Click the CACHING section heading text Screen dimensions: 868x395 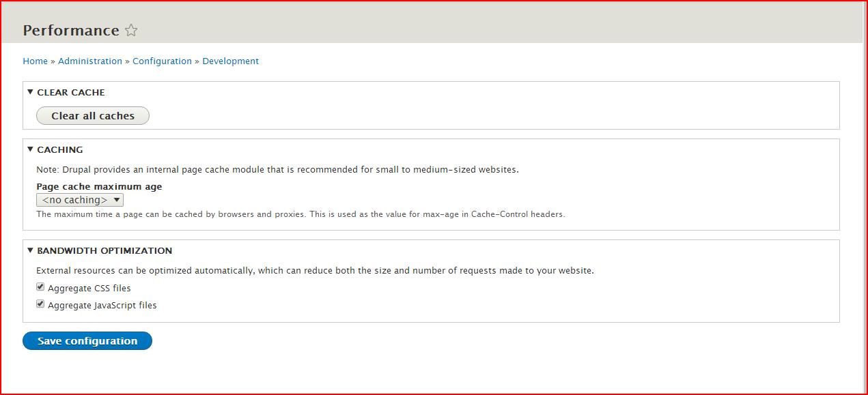click(x=60, y=149)
